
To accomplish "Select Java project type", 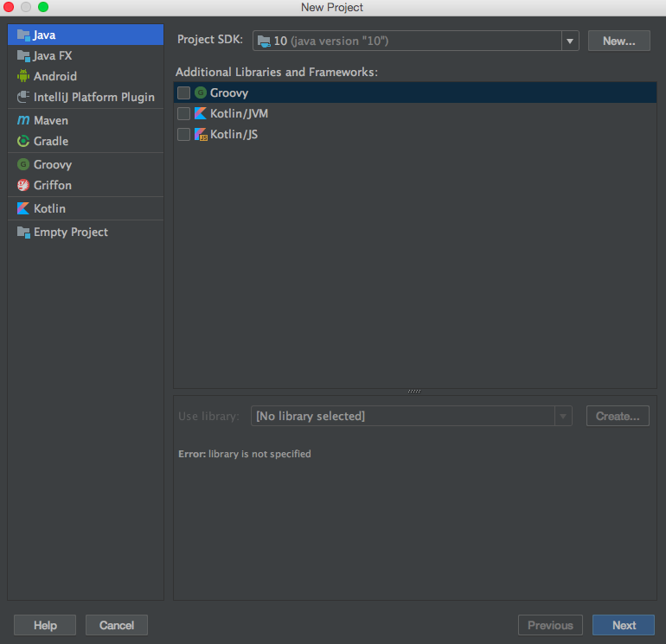I will coord(86,35).
